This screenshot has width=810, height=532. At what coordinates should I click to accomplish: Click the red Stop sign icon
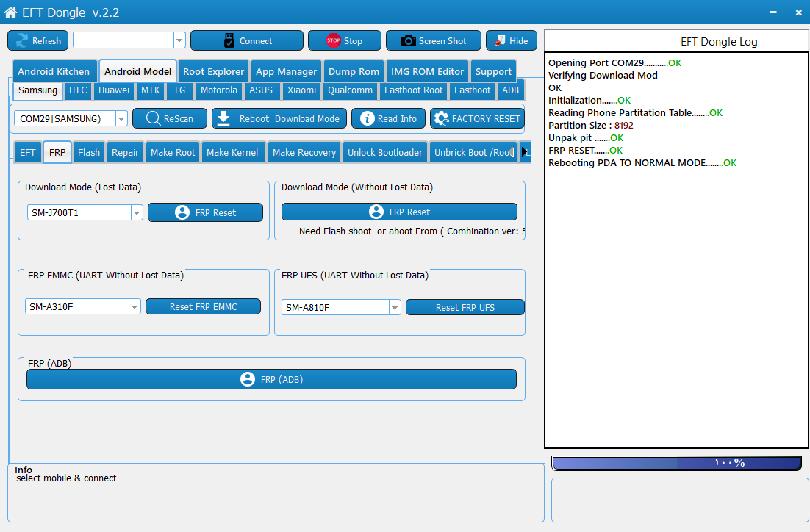coord(333,40)
